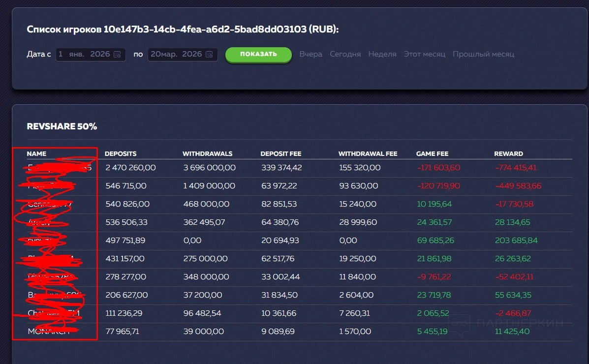589x364 pixels.
Task: Pick the Прошлый месяц range
Action: coord(483,54)
